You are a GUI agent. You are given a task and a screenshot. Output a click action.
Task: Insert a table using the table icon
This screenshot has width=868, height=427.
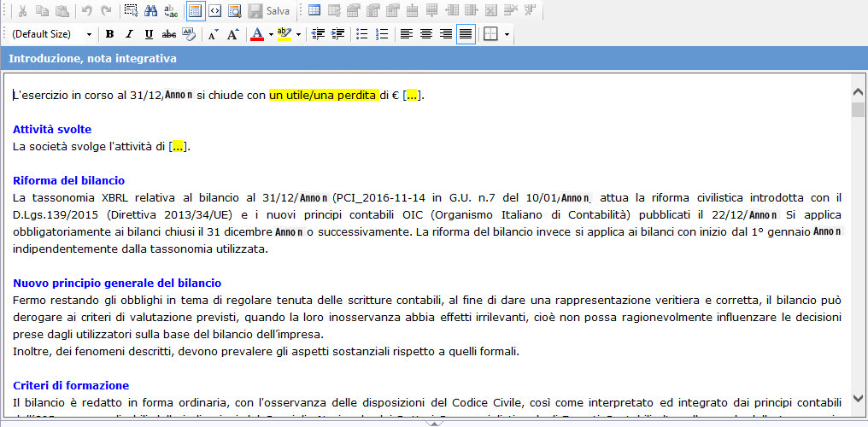[x=314, y=11]
